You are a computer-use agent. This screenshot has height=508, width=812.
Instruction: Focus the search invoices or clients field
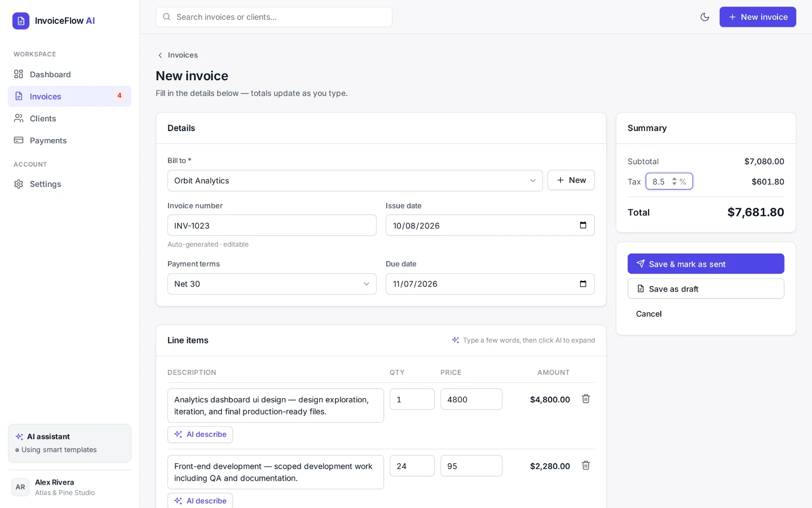point(274,17)
